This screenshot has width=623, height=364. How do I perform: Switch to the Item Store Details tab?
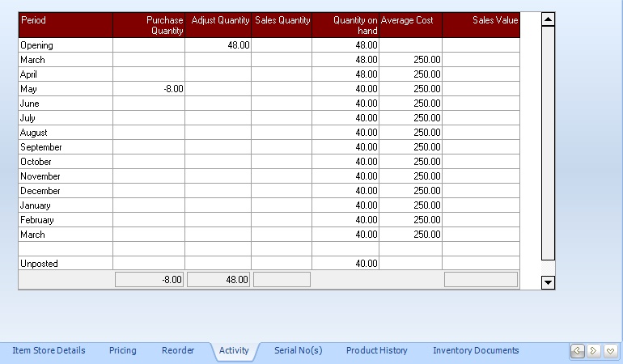49,351
